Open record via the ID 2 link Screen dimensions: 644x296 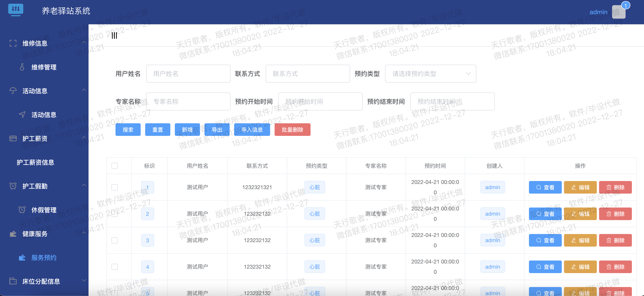click(147, 214)
